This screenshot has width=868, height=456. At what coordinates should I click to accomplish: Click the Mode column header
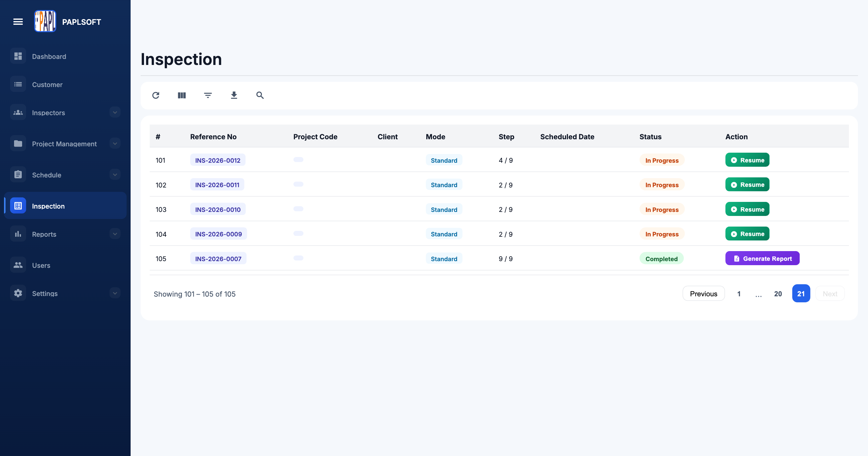click(435, 137)
